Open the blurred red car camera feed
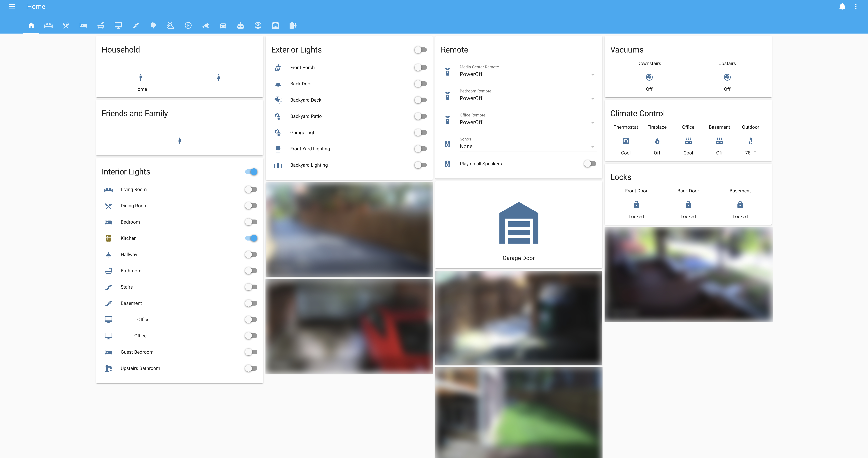Screen dimensions: 868x458 pos(349,326)
